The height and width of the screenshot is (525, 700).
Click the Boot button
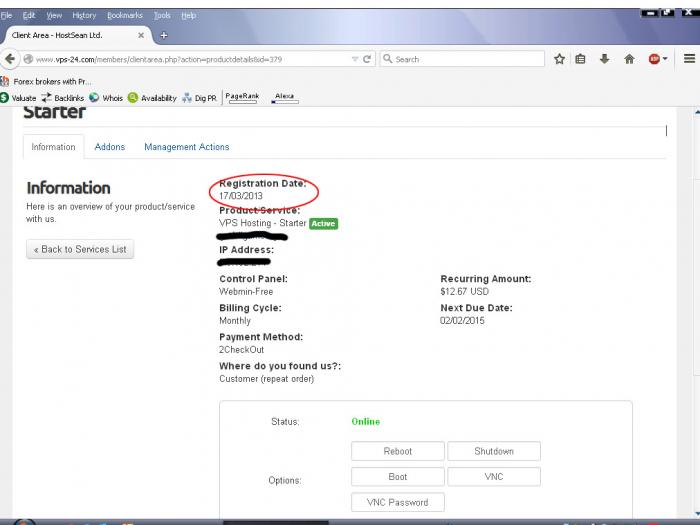(x=398, y=476)
